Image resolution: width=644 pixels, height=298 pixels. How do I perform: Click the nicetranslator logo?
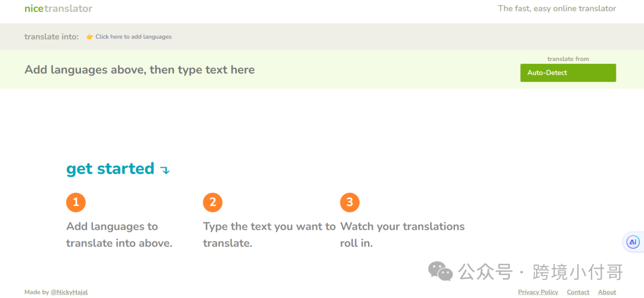pyautogui.click(x=58, y=8)
